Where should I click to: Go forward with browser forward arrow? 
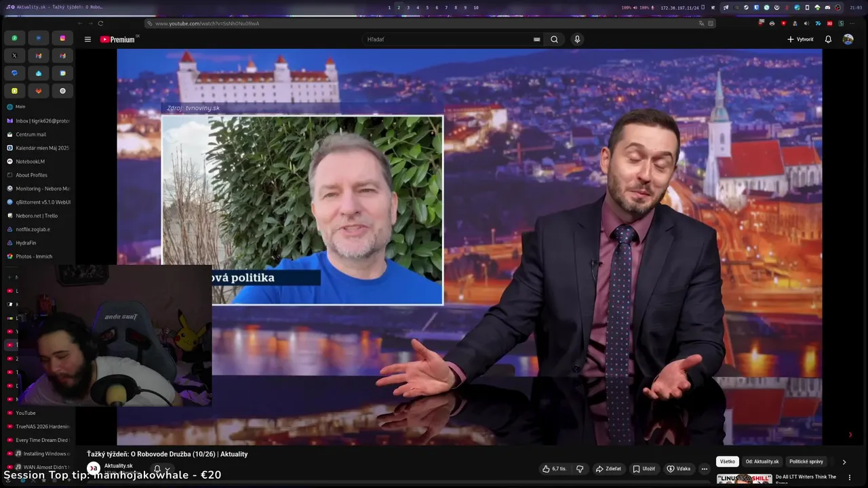pos(90,23)
